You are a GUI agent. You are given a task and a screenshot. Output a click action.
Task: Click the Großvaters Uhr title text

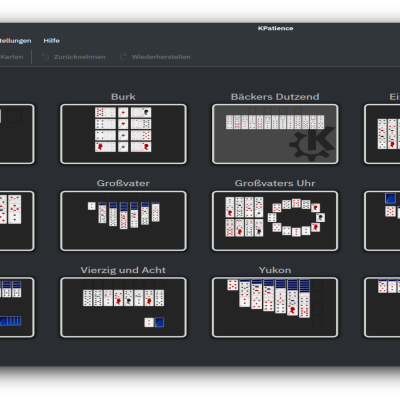click(275, 183)
